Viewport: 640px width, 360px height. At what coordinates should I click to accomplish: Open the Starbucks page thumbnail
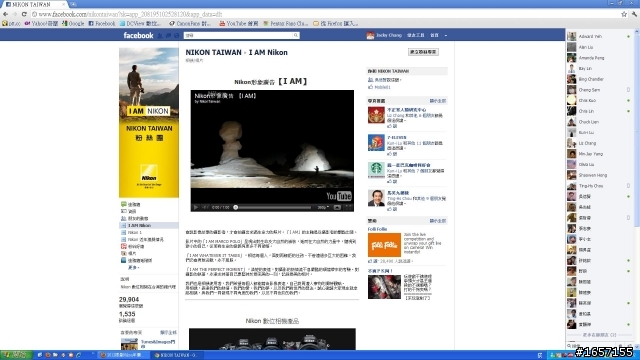point(376,170)
